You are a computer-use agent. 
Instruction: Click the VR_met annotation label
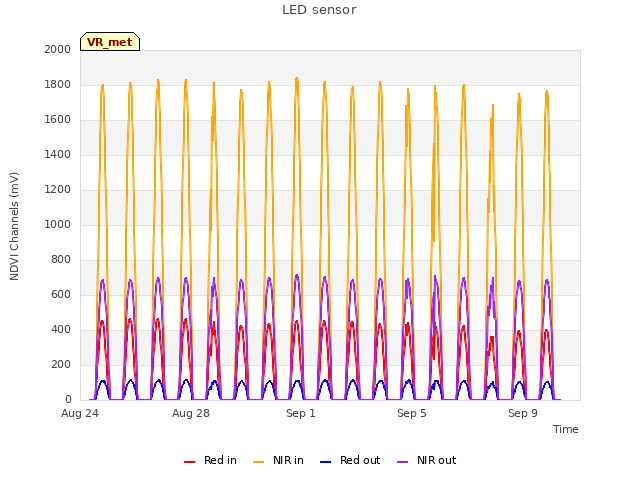(x=110, y=42)
